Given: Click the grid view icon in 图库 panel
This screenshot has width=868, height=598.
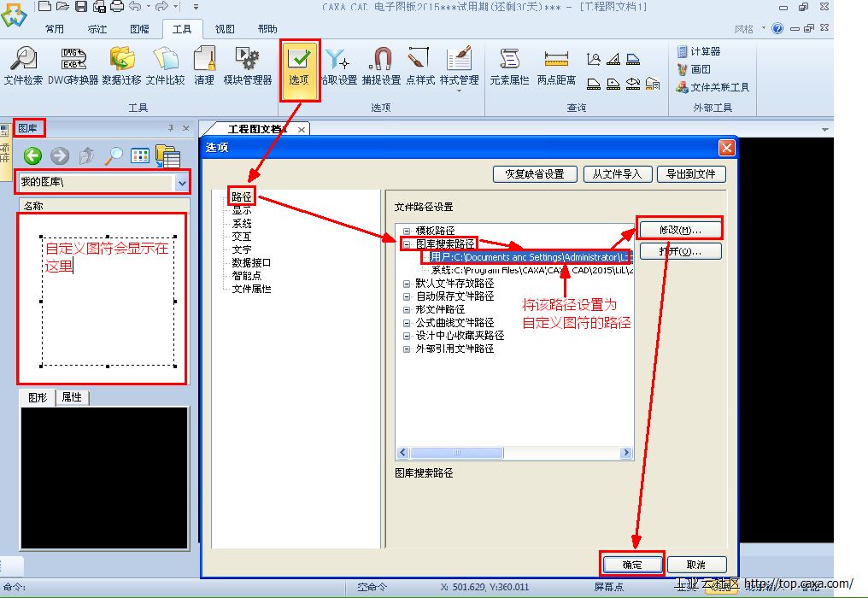Looking at the screenshot, I should (140, 155).
